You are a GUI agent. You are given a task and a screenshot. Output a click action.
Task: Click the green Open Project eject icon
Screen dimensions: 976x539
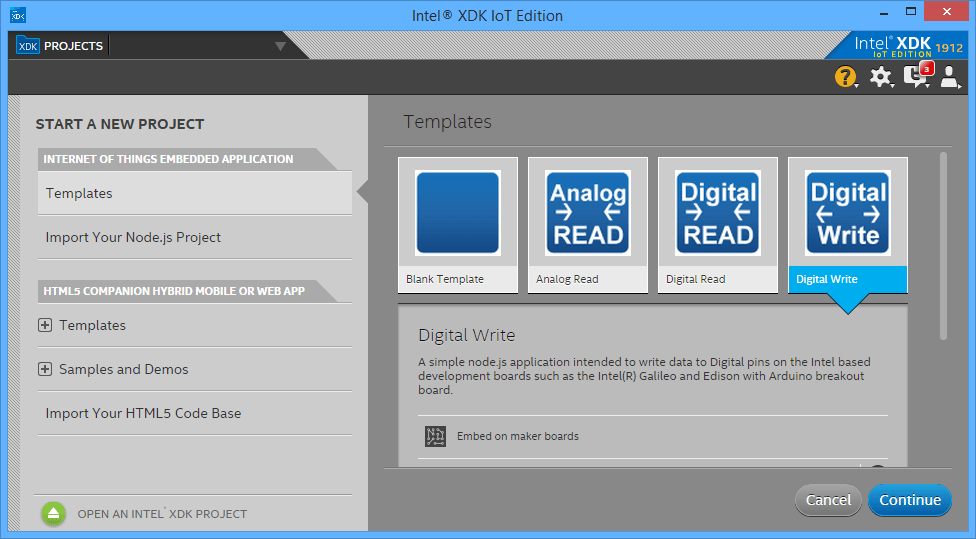click(53, 513)
